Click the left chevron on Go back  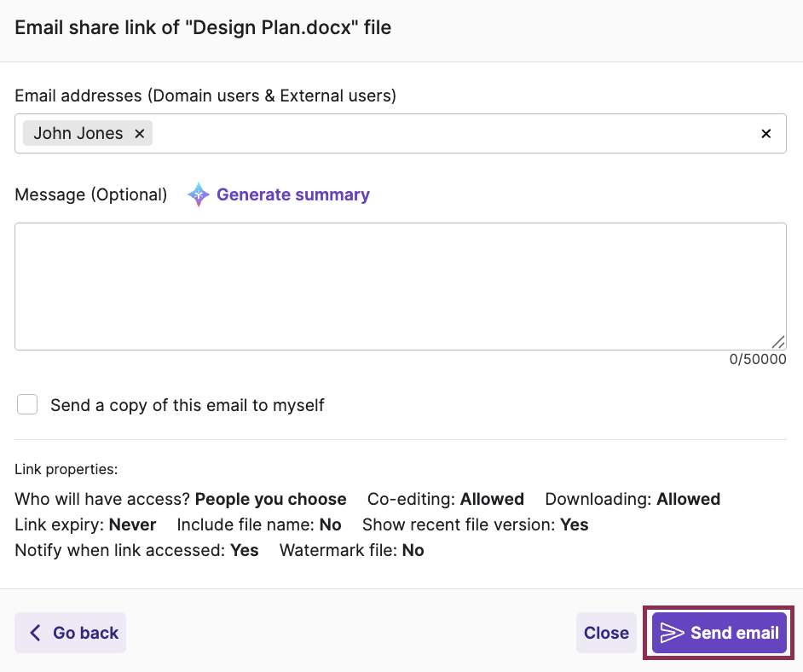[34, 633]
